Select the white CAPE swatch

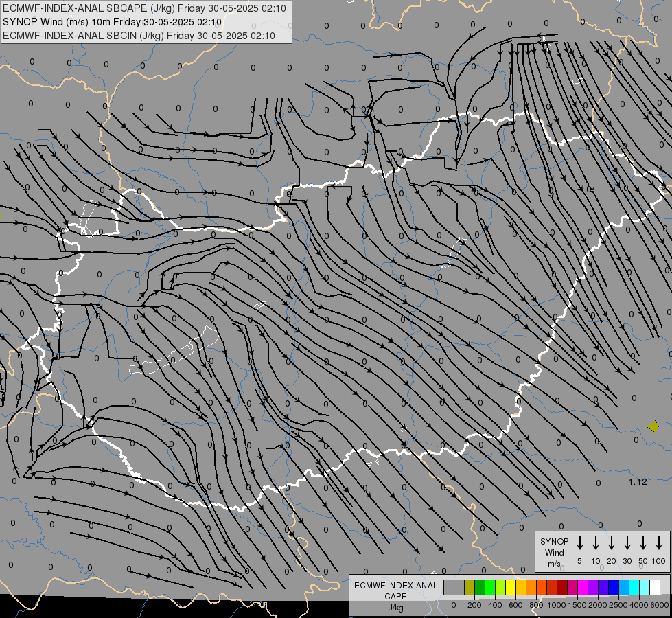pyautogui.click(x=656, y=587)
